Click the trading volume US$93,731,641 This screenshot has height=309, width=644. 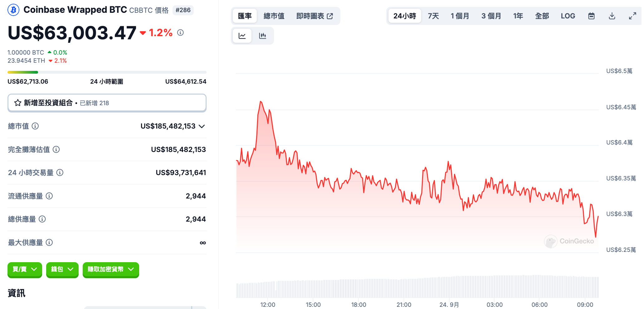[x=181, y=173]
